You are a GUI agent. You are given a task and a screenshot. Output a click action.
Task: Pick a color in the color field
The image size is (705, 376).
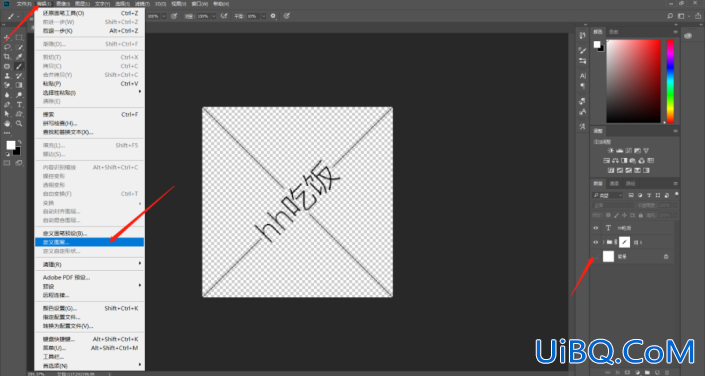pyautogui.click(x=634, y=81)
